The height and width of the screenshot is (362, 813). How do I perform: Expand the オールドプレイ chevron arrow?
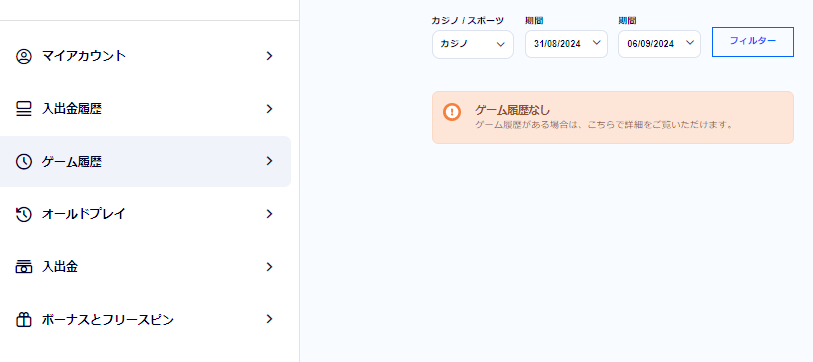(269, 214)
